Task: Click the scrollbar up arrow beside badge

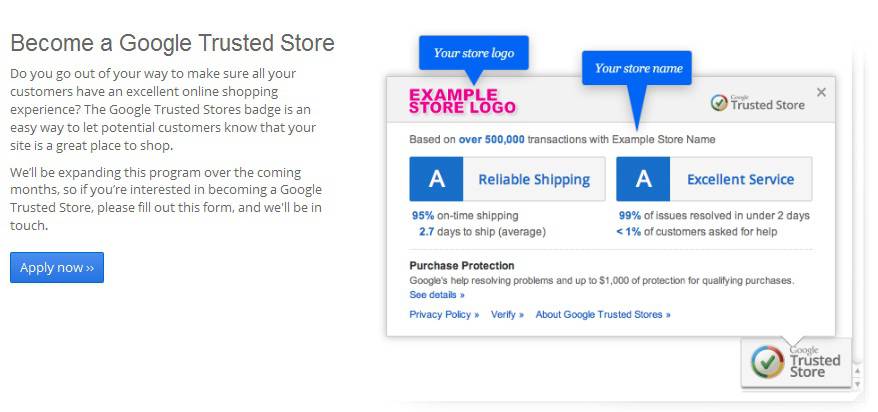Action: click(x=857, y=370)
